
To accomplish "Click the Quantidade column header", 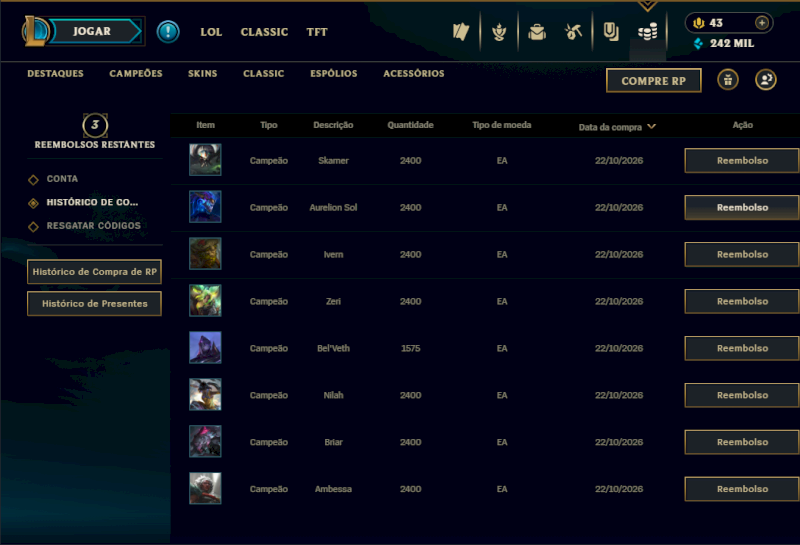I will click(410, 125).
